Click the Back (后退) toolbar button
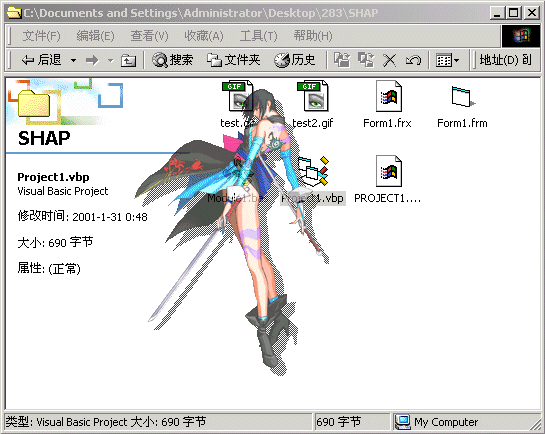 point(41,60)
